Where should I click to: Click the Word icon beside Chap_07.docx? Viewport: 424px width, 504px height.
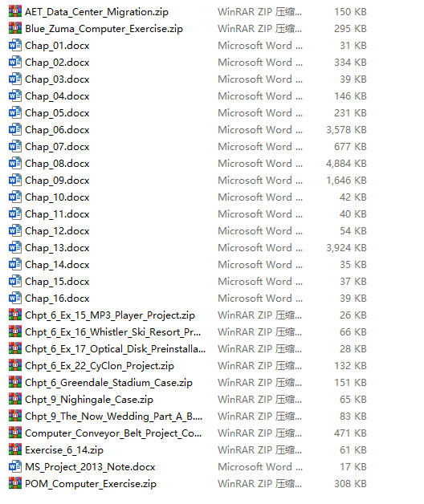pyautogui.click(x=15, y=146)
